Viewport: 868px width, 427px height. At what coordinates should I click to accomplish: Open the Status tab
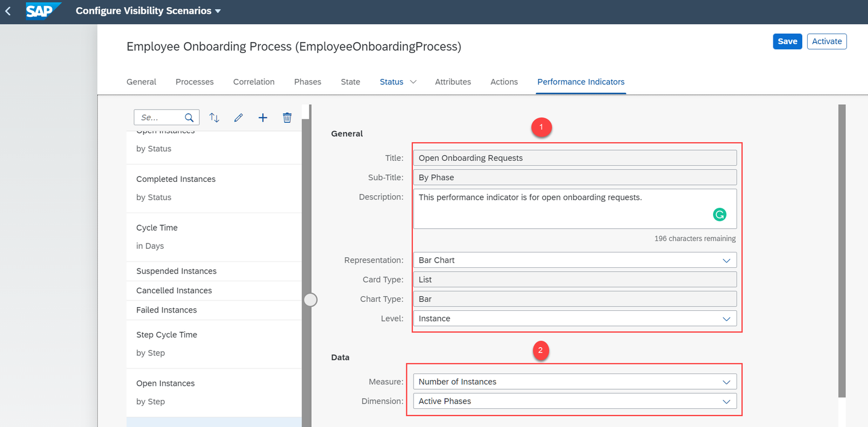[391, 82]
